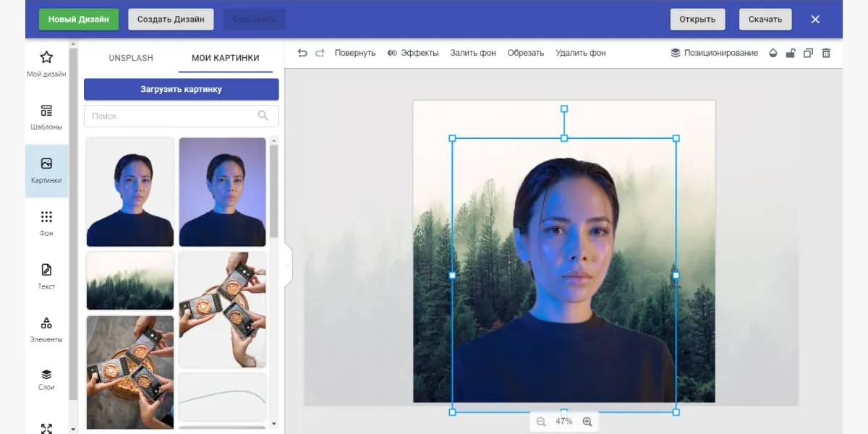The width and height of the screenshot is (868, 434).
Task: Click the rotation handle above the selection
Action: [564, 109]
